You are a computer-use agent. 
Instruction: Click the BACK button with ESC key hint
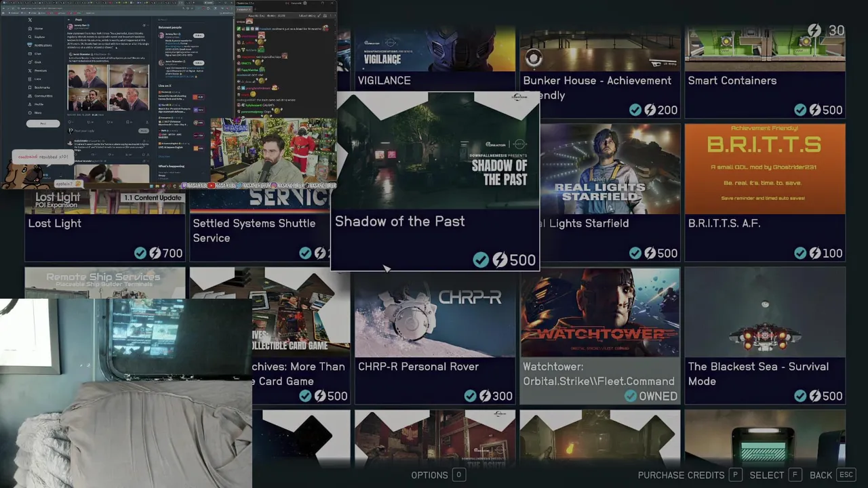(832, 475)
